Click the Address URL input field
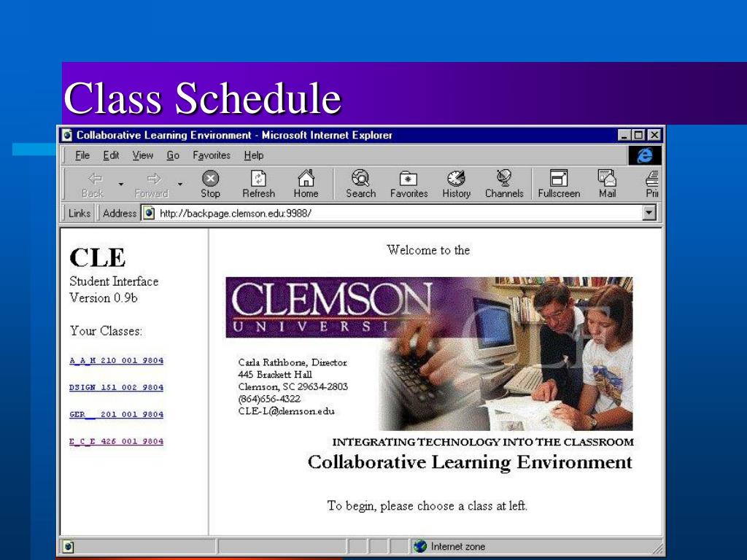The image size is (747, 560). 400,213
